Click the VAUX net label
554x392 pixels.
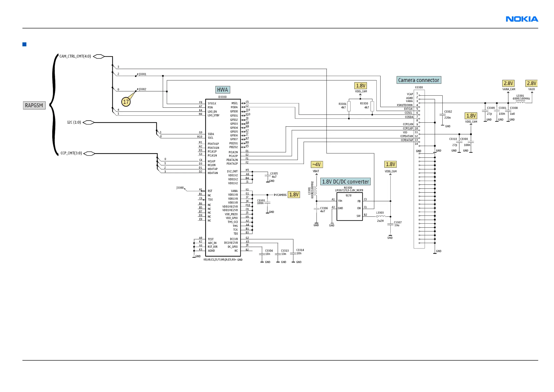pos(532,89)
